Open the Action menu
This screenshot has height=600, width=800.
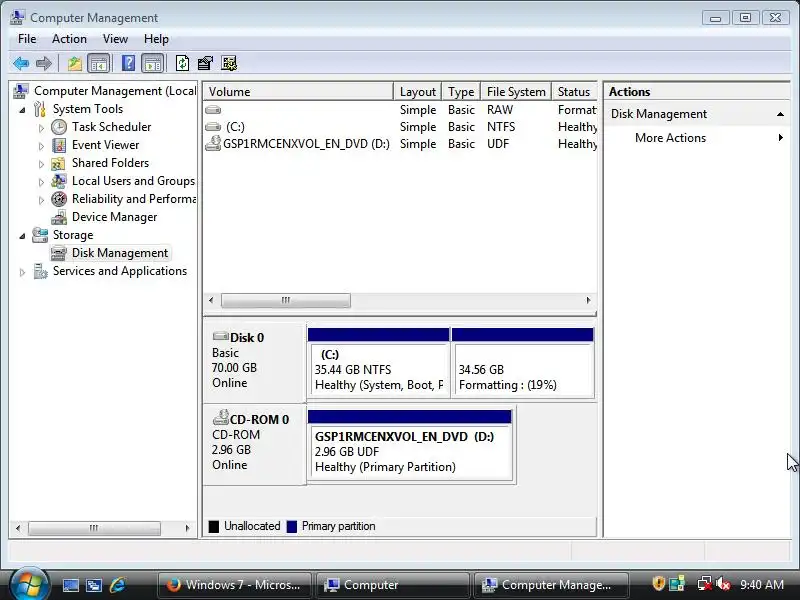[69, 39]
